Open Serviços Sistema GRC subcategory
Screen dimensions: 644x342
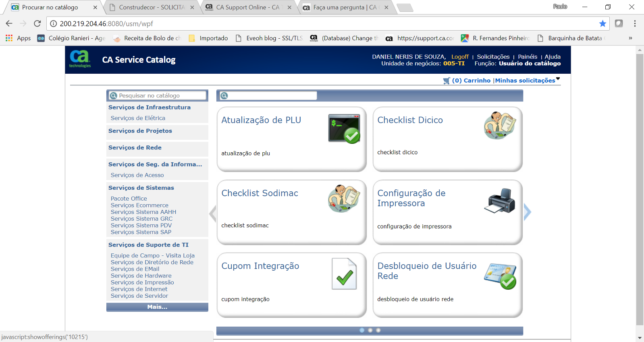pos(141,219)
